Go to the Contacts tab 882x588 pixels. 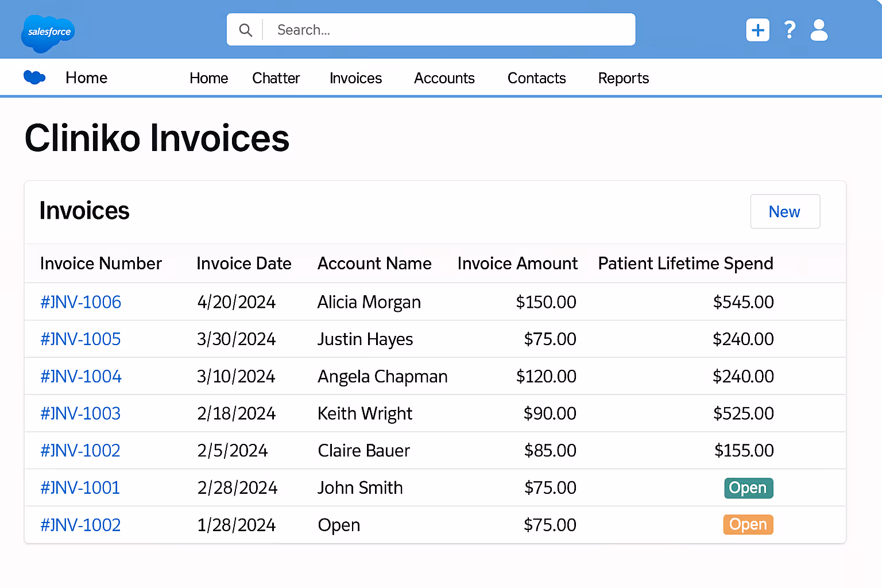pos(536,78)
